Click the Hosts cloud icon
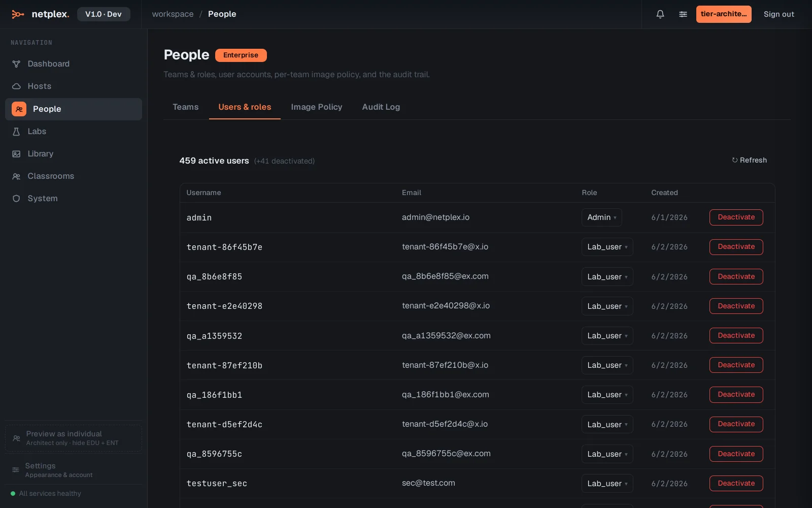 pos(16,86)
